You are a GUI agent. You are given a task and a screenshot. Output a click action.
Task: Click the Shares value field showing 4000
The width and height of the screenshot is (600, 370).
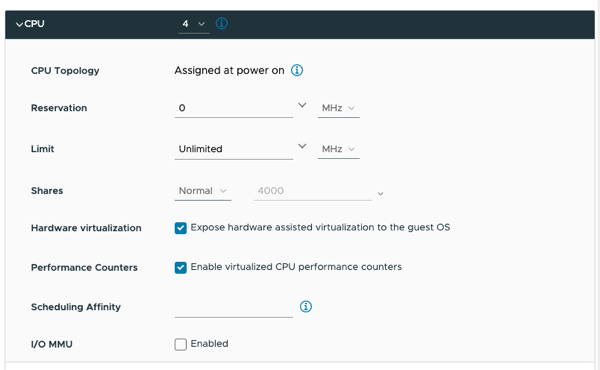click(x=313, y=191)
